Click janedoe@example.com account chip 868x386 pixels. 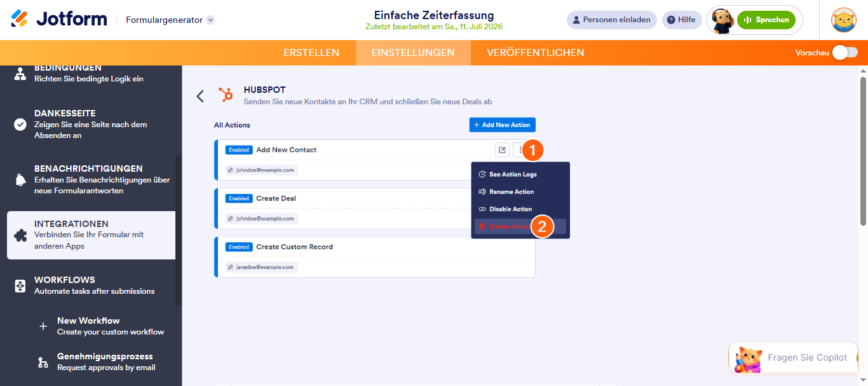pos(262,267)
